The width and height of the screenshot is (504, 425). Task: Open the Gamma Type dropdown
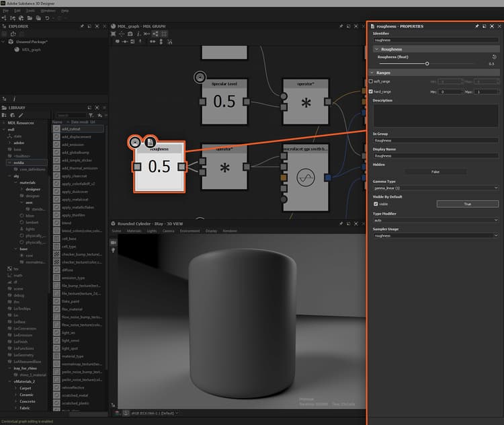click(435, 188)
